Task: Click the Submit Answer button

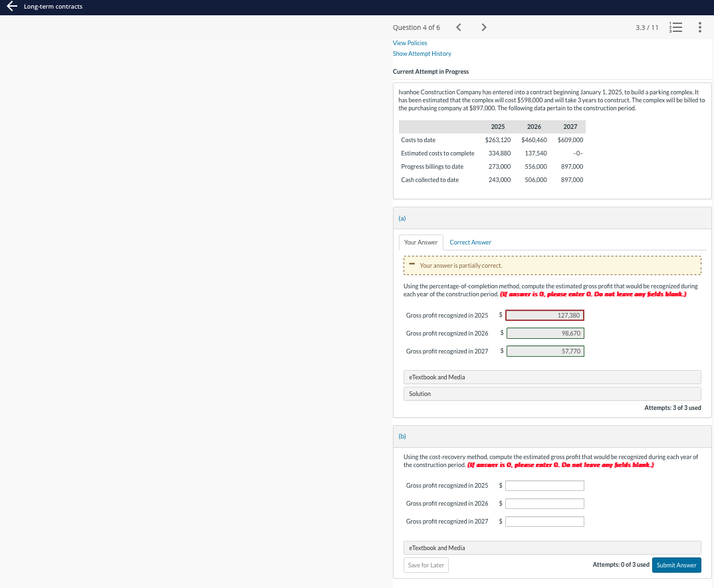Action: point(676,565)
